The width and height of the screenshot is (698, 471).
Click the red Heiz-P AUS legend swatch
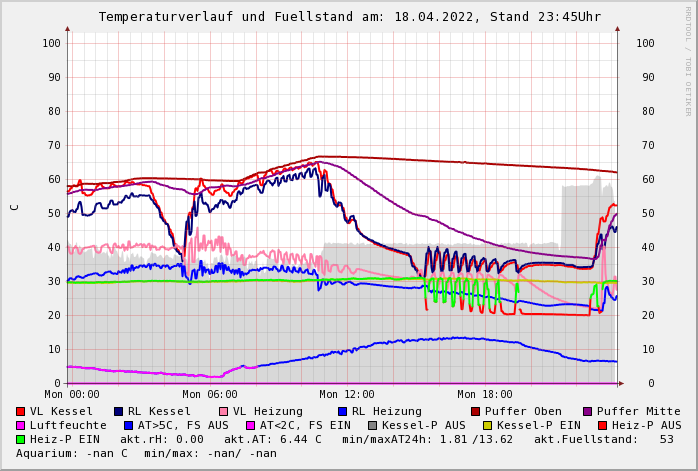602,425
